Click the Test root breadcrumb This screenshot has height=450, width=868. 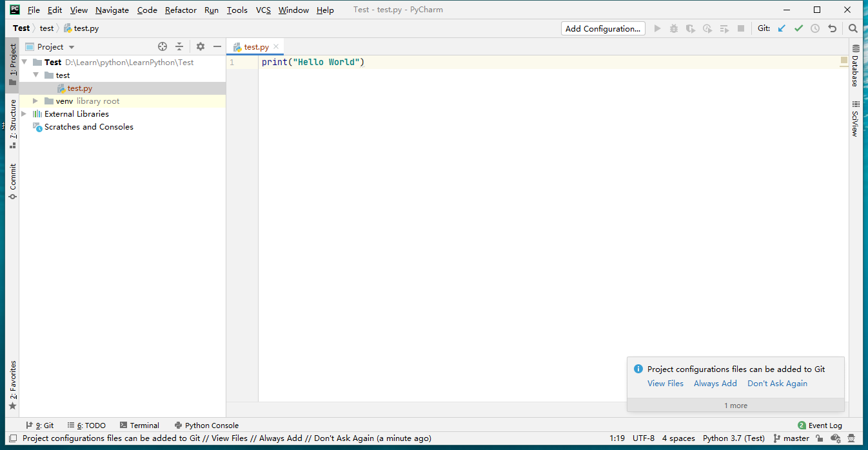point(21,28)
